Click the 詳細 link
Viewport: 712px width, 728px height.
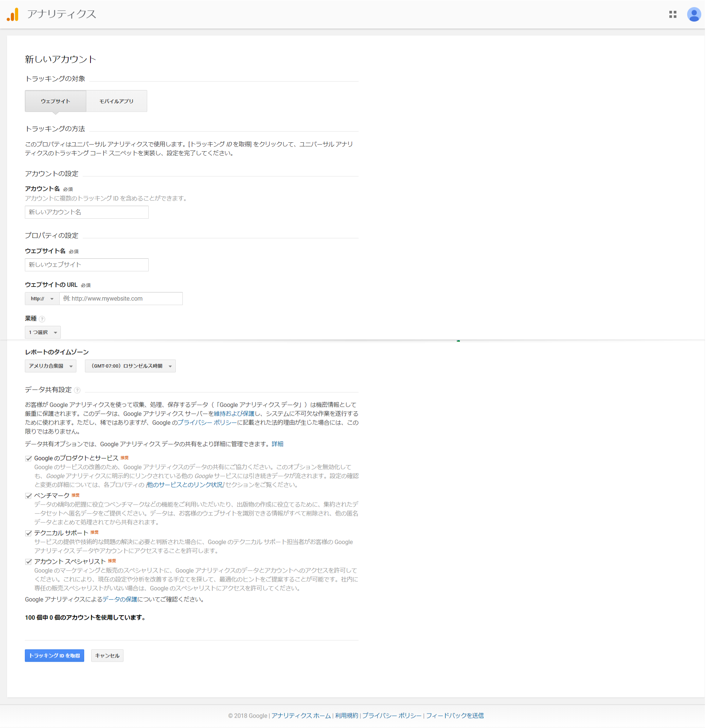tap(277, 444)
